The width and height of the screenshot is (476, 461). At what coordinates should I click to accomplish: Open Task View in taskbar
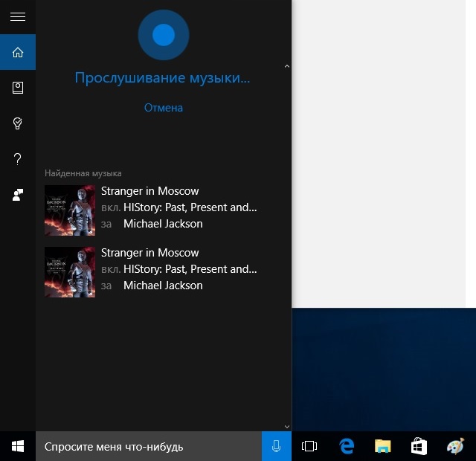click(309, 446)
